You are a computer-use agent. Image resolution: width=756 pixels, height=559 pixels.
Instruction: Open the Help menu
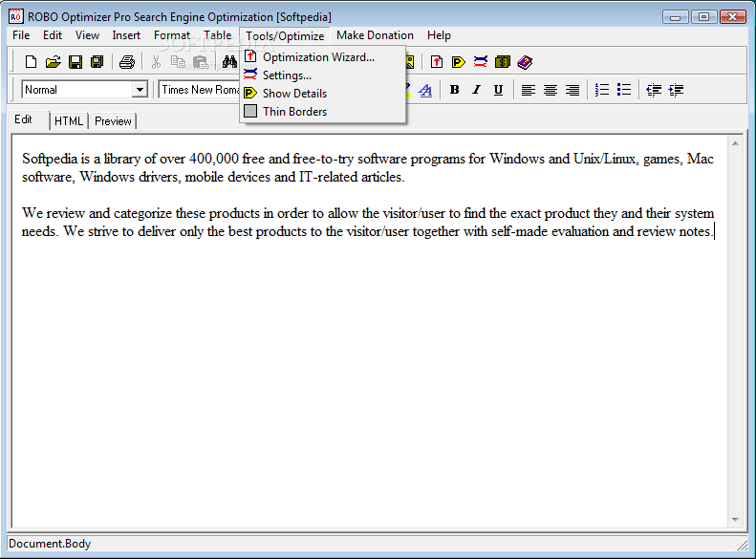439,35
